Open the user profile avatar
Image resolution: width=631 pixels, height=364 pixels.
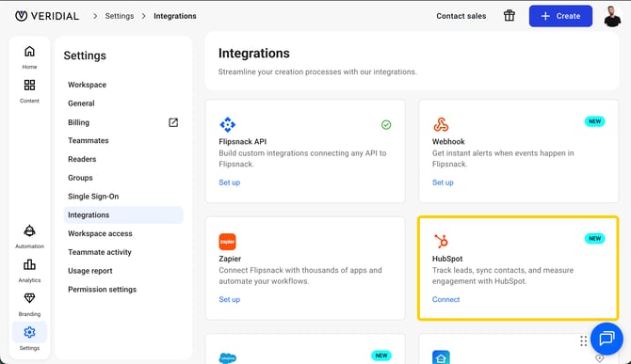pyautogui.click(x=612, y=16)
